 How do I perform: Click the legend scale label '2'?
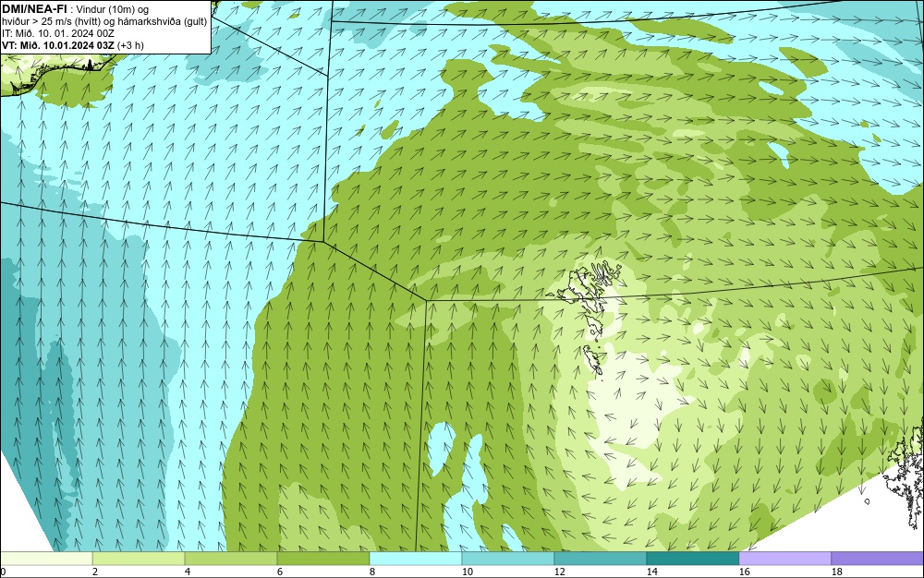point(95,572)
